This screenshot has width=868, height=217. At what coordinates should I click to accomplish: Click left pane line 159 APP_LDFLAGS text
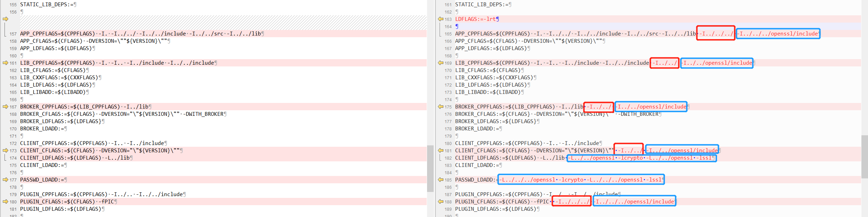tap(57, 48)
